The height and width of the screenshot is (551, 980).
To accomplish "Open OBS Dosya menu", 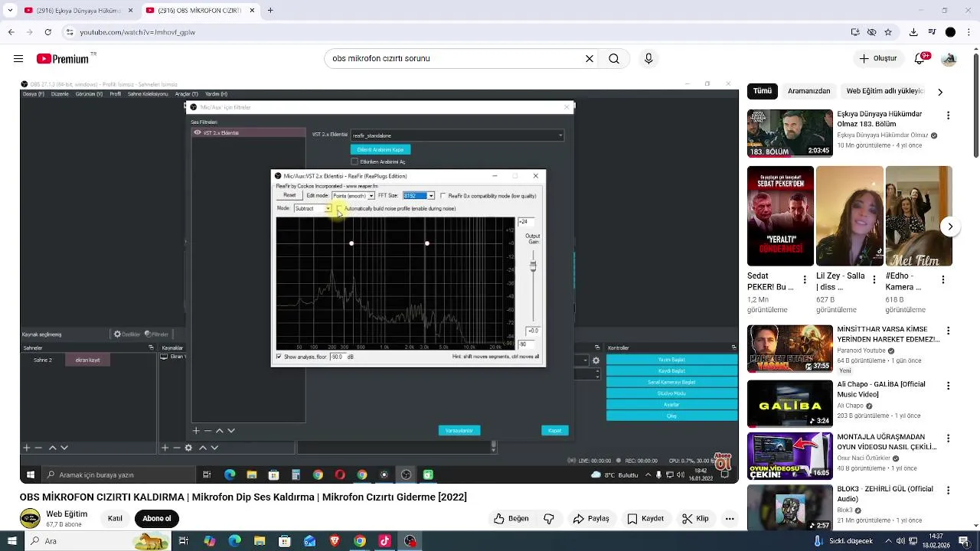I will [x=33, y=94].
